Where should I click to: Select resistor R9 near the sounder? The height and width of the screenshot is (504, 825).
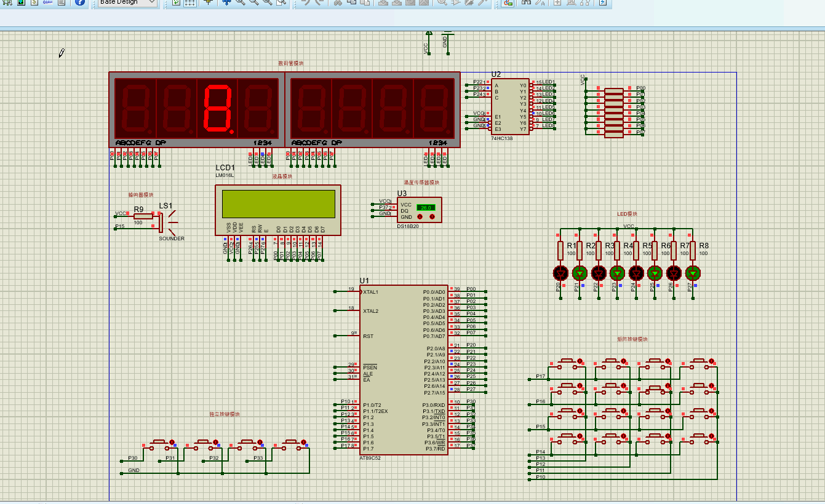(143, 216)
